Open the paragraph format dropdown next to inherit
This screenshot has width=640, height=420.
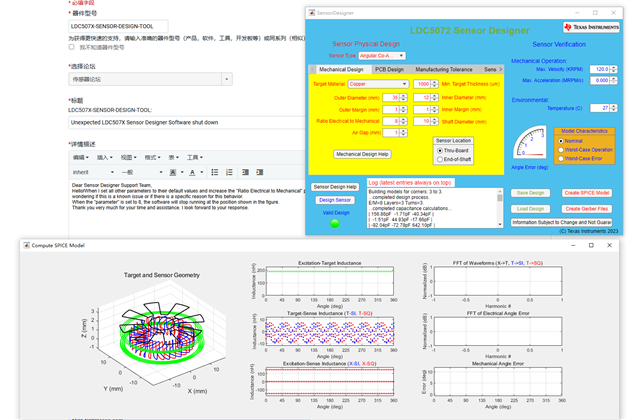coord(142,172)
